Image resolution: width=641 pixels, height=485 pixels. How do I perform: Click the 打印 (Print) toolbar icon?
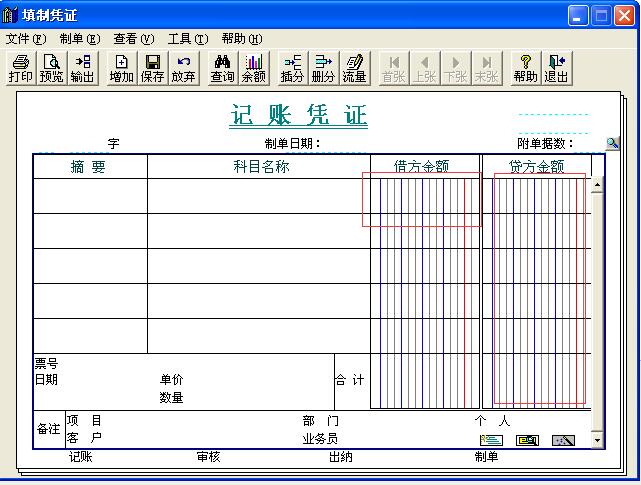20,68
